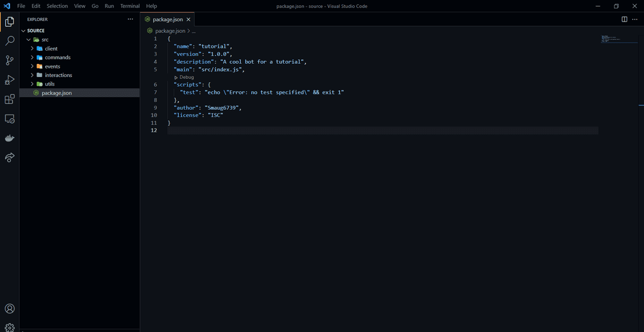Click the VS Code logo icon
The image size is (644, 332).
click(x=7, y=6)
